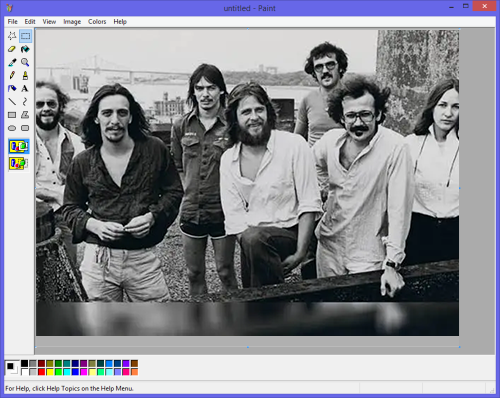Choose the Eraser tool
Screen dimensions: 500x398
tap(12, 49)
